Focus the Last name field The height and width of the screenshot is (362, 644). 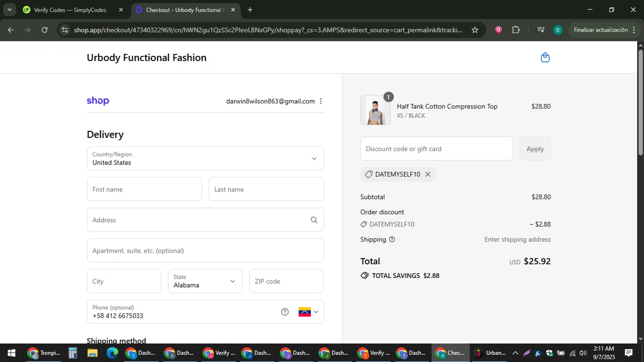pos(266,189)
